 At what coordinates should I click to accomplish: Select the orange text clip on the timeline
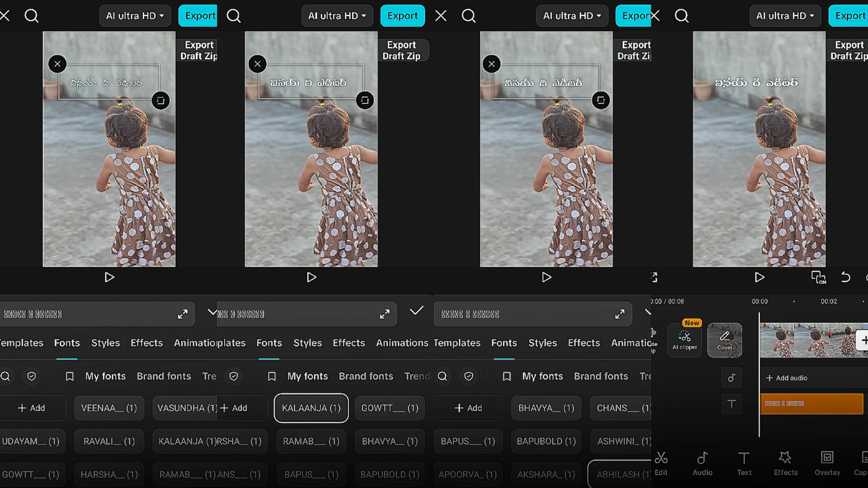click(x=811, y=404)
